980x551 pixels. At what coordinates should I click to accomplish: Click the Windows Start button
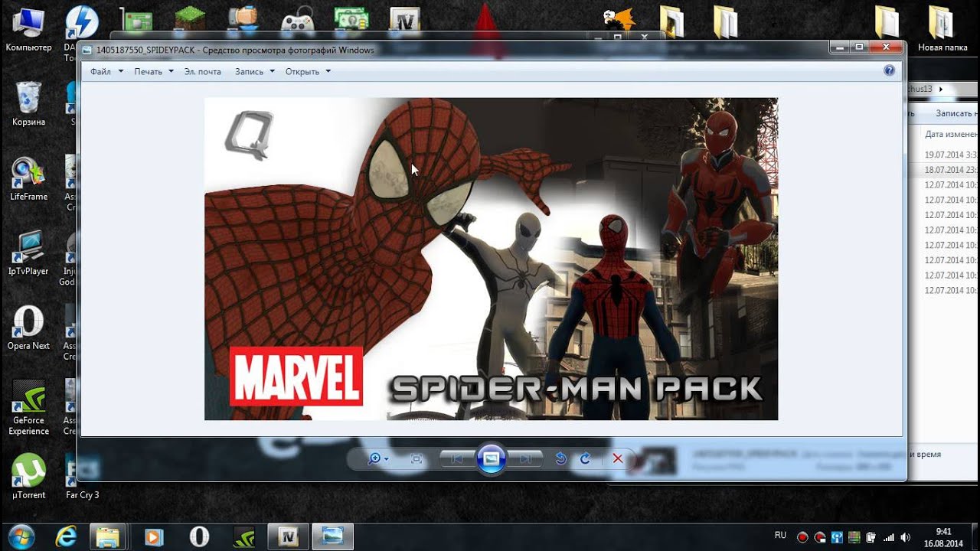click(21, 536)
